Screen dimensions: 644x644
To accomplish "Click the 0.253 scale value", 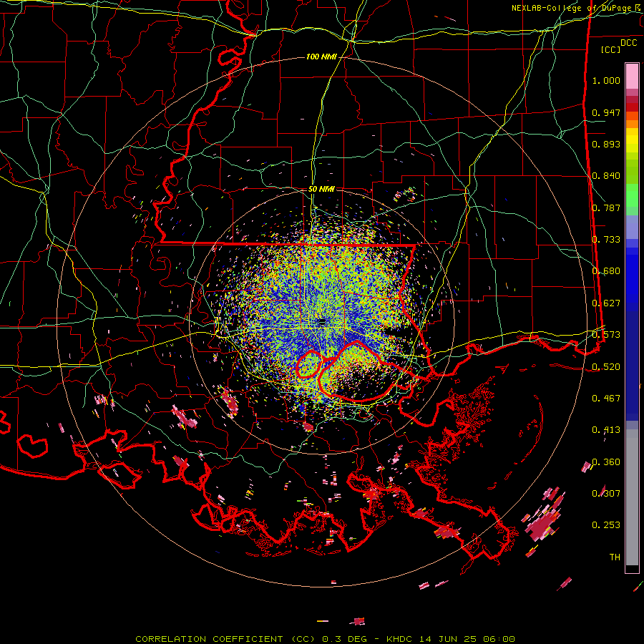I will (x=606, y=525).
